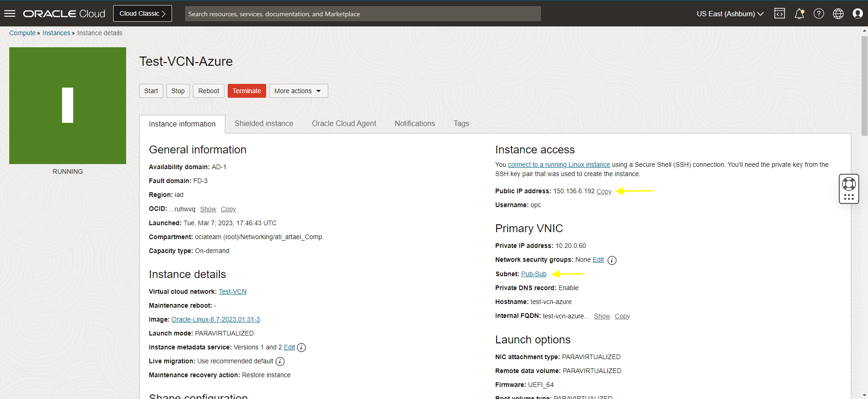Expand the More actions dropdown
The image size is (868, 399).
299,91
